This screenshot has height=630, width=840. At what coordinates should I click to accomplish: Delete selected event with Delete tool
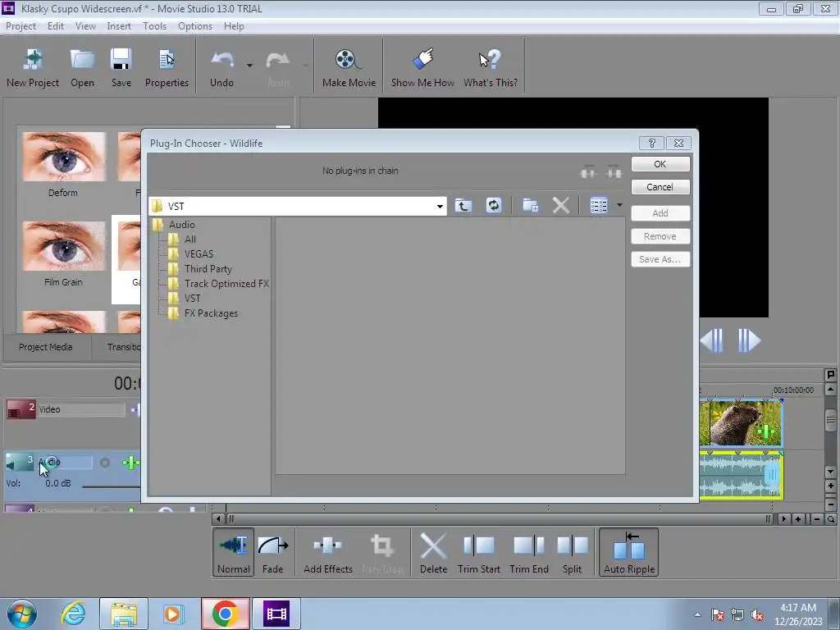click(433, 552)
